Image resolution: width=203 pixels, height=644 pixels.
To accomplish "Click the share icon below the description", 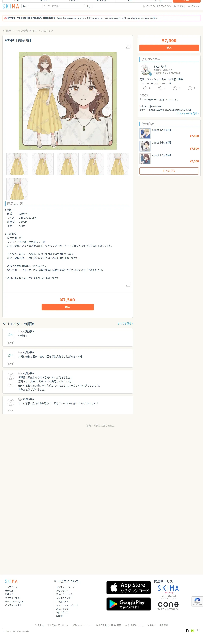I will point(128,285).
